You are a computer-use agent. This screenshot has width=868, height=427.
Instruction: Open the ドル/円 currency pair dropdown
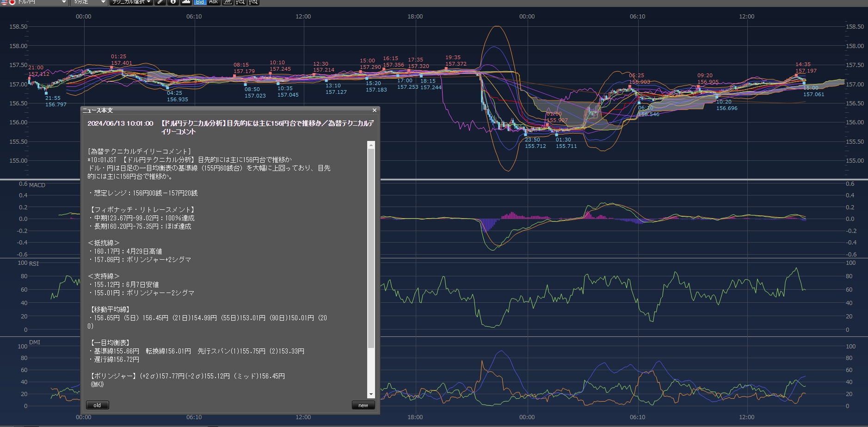[x=42, y=2]
